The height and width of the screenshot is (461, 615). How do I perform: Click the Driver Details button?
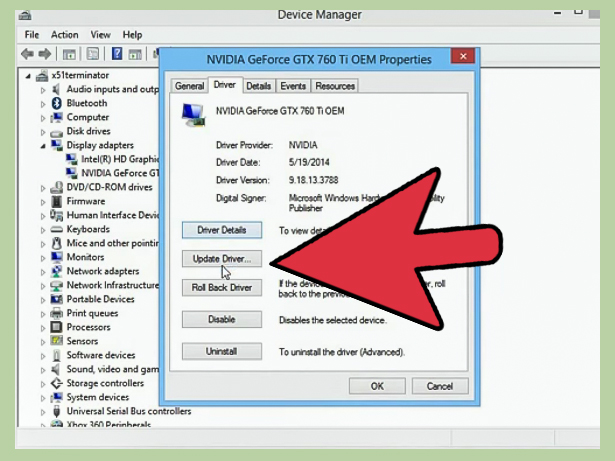click(222, 230)
